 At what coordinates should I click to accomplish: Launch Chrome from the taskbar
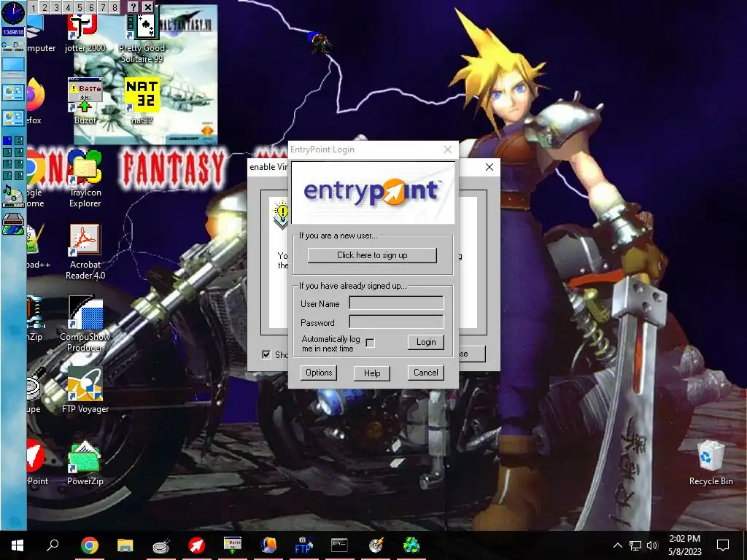(90, 545)
